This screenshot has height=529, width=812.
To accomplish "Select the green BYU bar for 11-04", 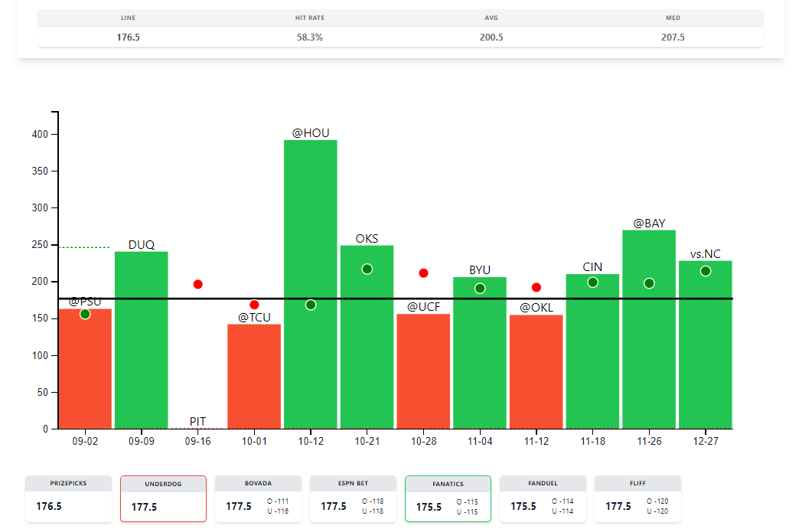I will click(480, 354).
